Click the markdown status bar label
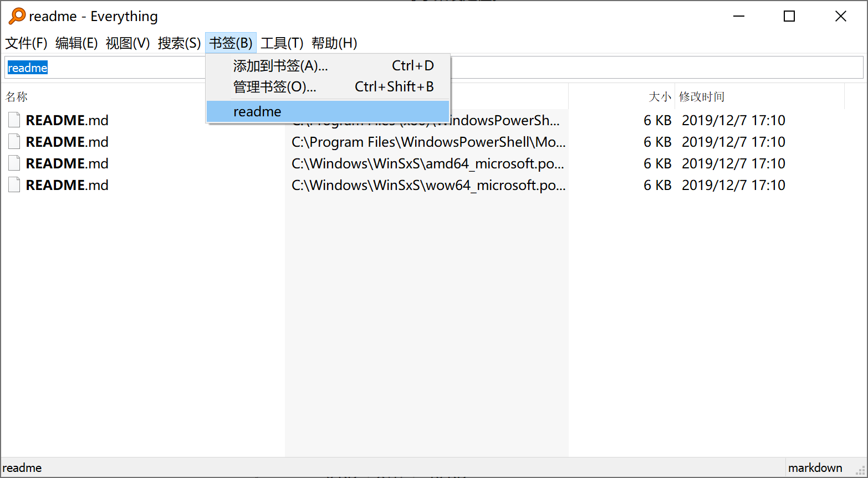 click(815, 468)
